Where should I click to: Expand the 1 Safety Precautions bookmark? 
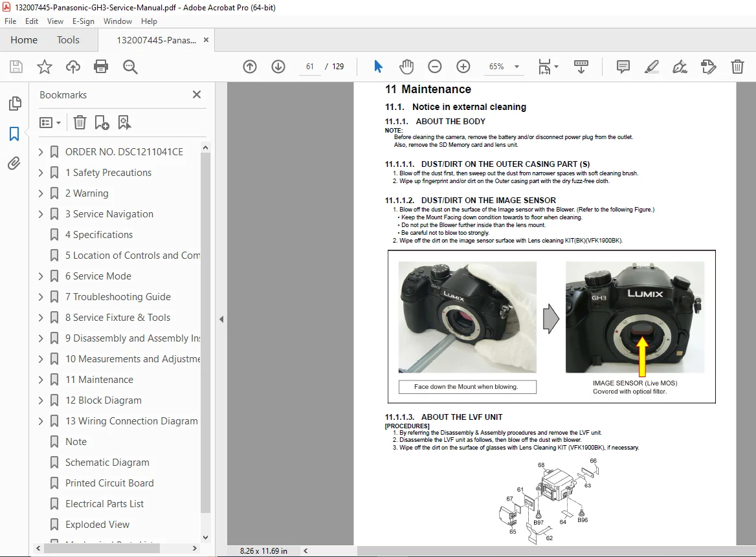pos(41,173)
